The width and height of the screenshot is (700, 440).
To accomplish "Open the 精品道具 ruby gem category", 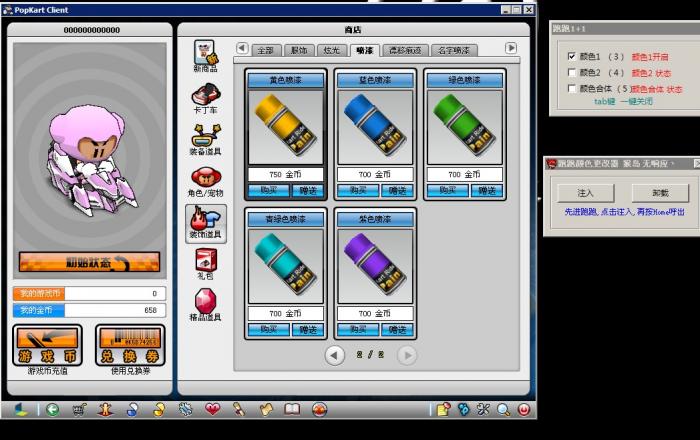I will pos(205,305).
